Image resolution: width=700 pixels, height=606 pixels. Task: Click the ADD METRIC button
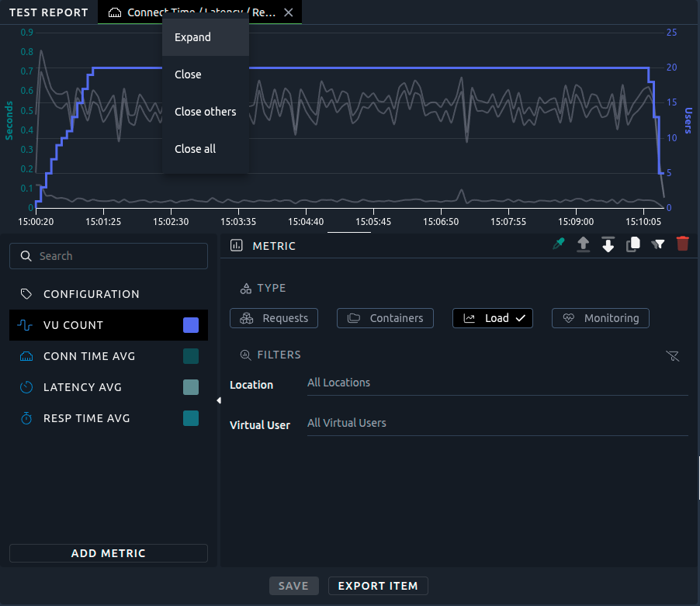point(109,553)
